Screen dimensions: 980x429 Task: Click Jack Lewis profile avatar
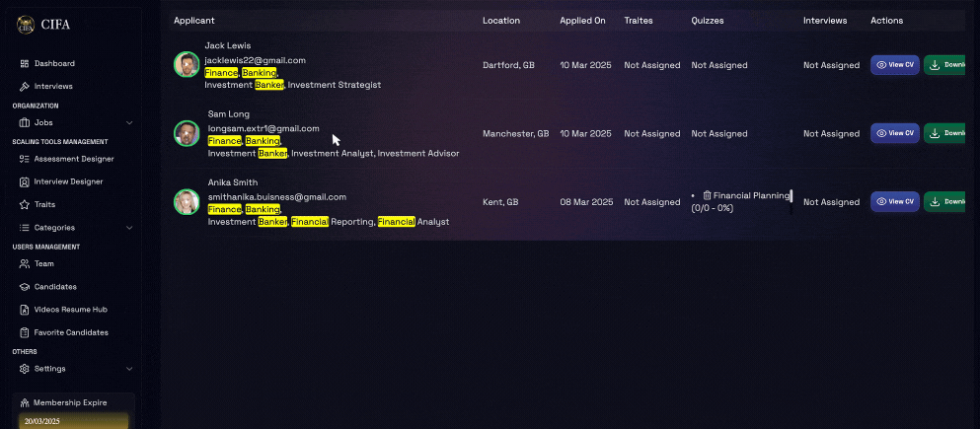(187, 65)
